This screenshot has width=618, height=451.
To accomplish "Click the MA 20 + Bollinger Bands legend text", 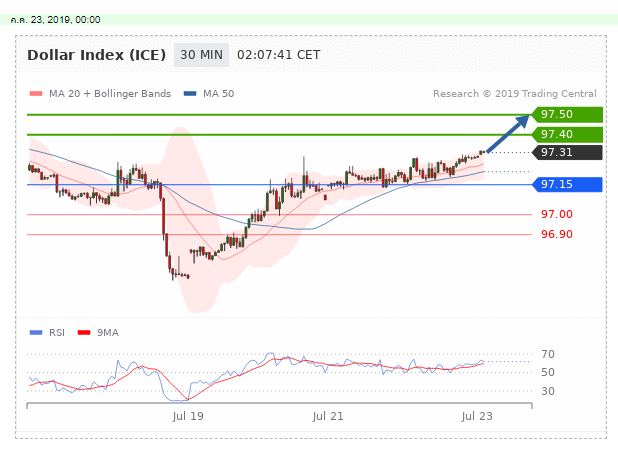I will click(x=110, y=94).
